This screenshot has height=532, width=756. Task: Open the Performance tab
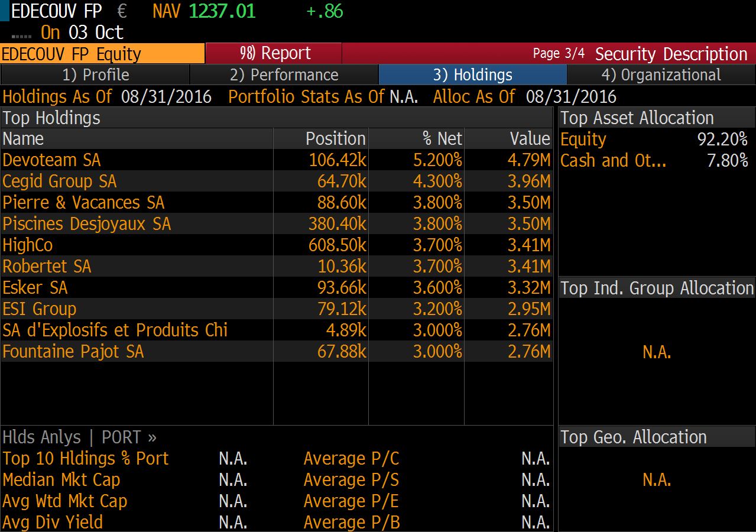[x=284, y=75]
